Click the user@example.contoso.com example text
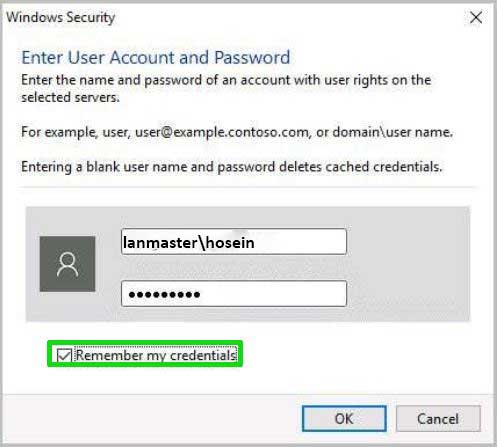497x447 pixels. 222,132
